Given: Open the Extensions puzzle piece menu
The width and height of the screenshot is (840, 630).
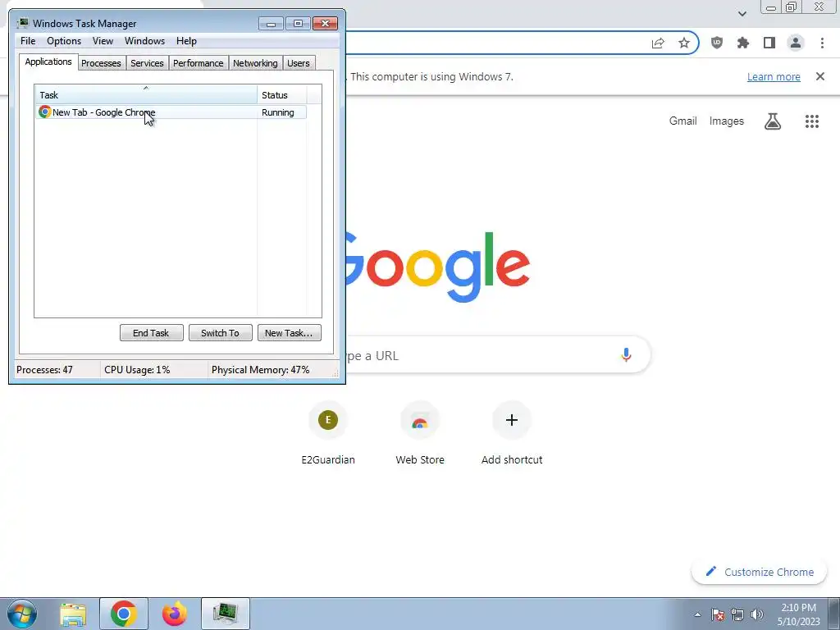Looking at the screenshot, I should click(742, 43).
